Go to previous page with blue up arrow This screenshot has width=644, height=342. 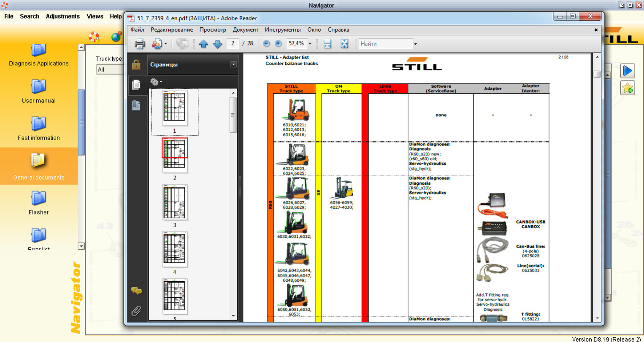pyautogui.click(x=204, y=44)
